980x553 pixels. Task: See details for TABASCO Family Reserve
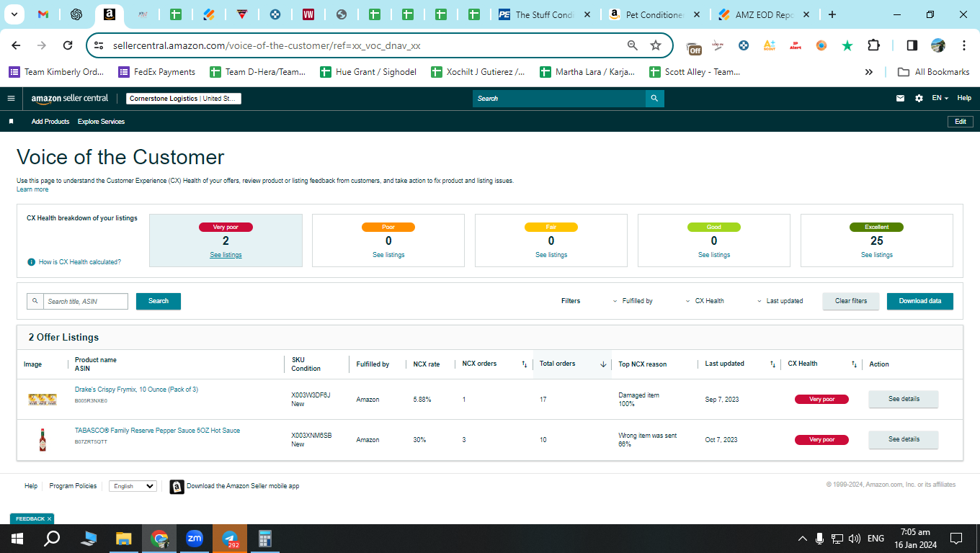[904, 439]
